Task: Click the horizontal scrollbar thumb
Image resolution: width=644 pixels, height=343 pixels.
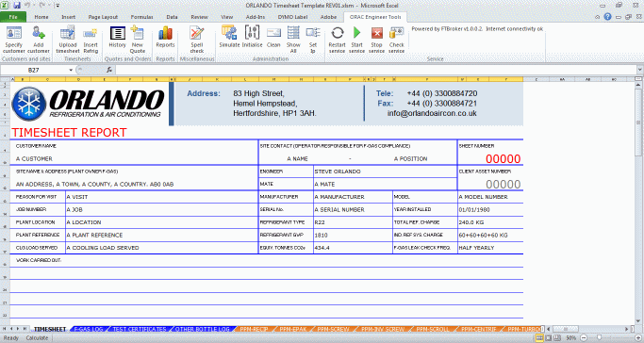Action: coord(565,329)
